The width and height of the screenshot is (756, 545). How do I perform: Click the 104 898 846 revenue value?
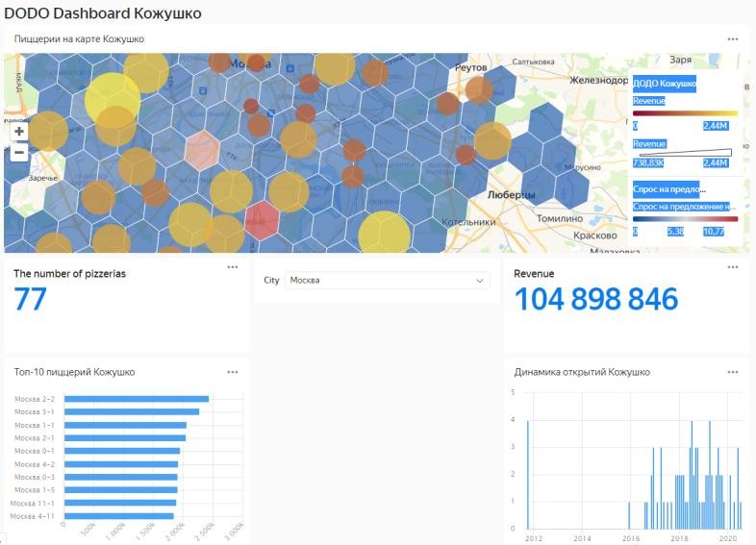596,299
